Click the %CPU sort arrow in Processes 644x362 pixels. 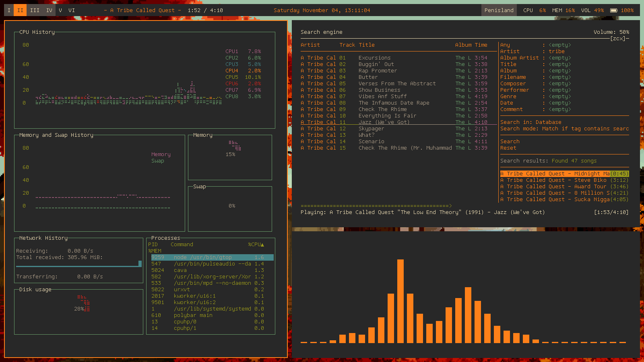coord(262,245)
